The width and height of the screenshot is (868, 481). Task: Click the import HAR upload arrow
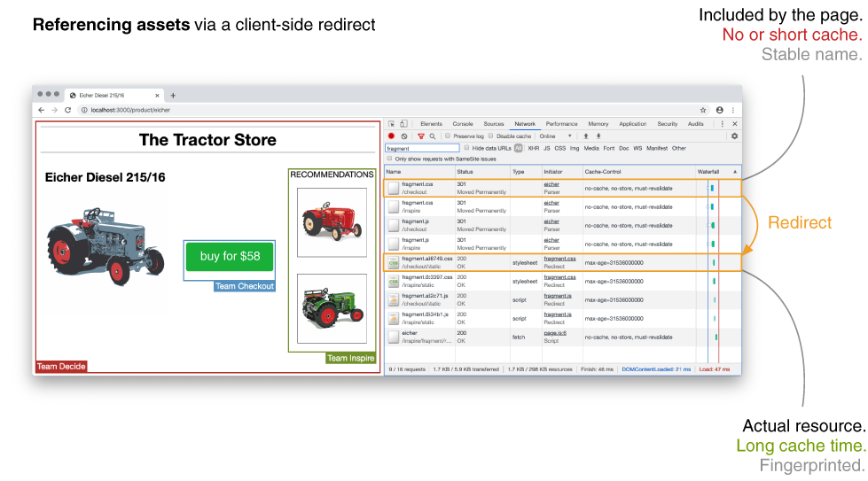pos(587,136)
